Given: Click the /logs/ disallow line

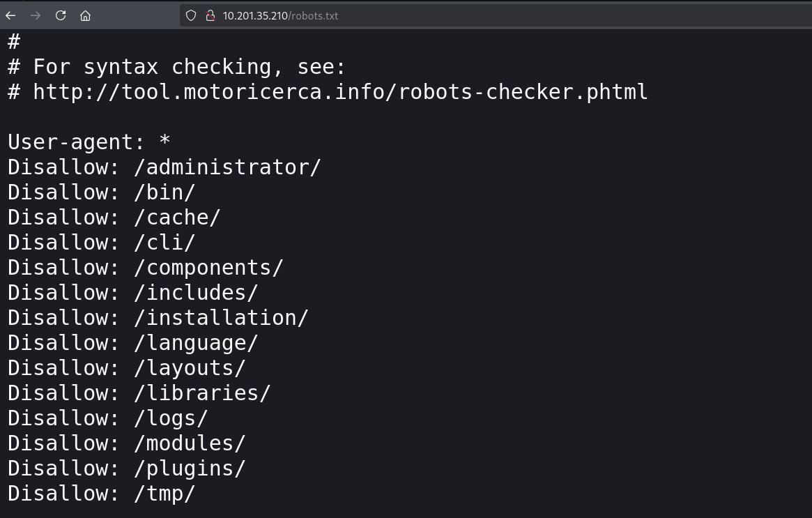Looking at the screenshot, I should [x=171, y=418].
